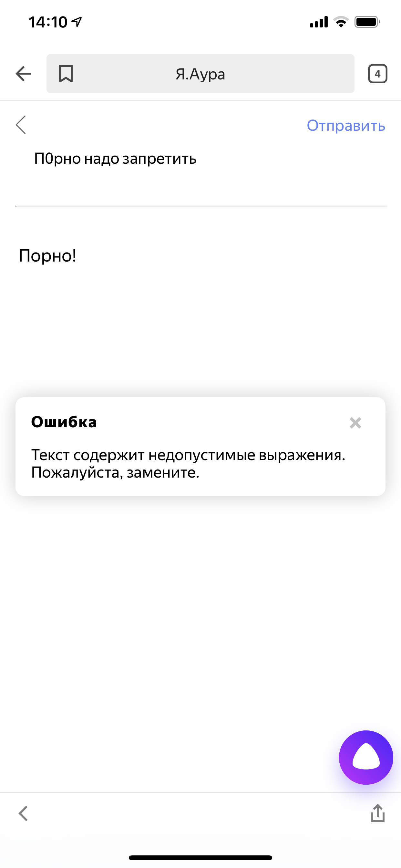Screen dimensions: 401x868
Task: Tap the home indicator bar
Action: coord(200,858)
